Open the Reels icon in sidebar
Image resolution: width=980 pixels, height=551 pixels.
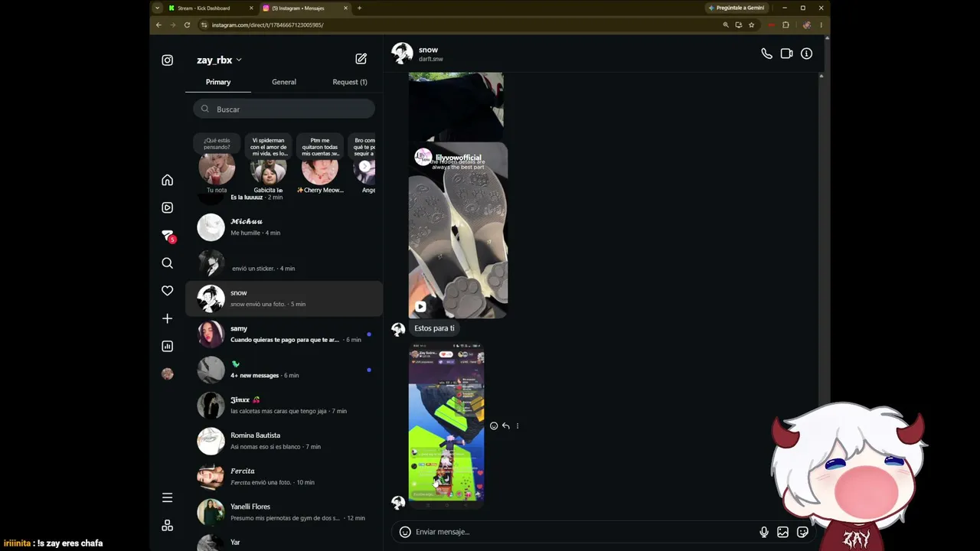167,207
